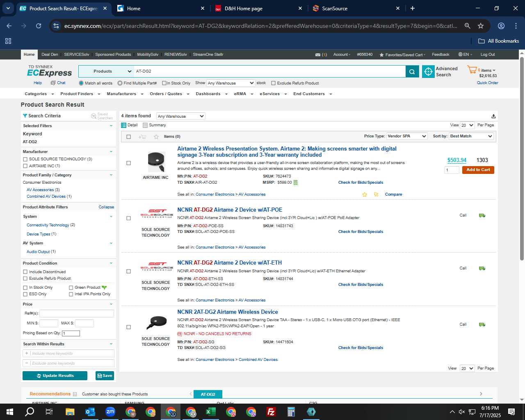Select Find Multiple Part# radio button

click(x=120, y=83)
